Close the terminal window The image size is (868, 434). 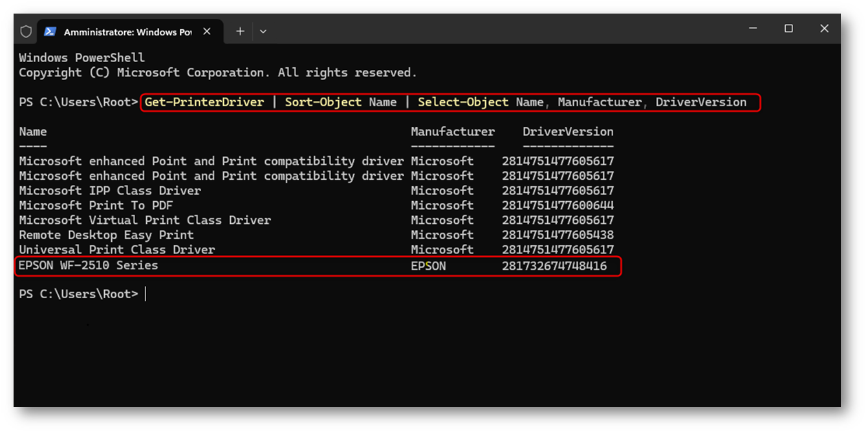[x=824, y=28]
